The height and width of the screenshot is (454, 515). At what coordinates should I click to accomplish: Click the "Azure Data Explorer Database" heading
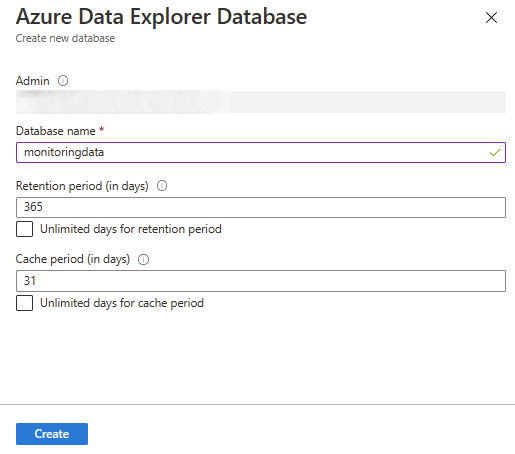tap(161, 17)
